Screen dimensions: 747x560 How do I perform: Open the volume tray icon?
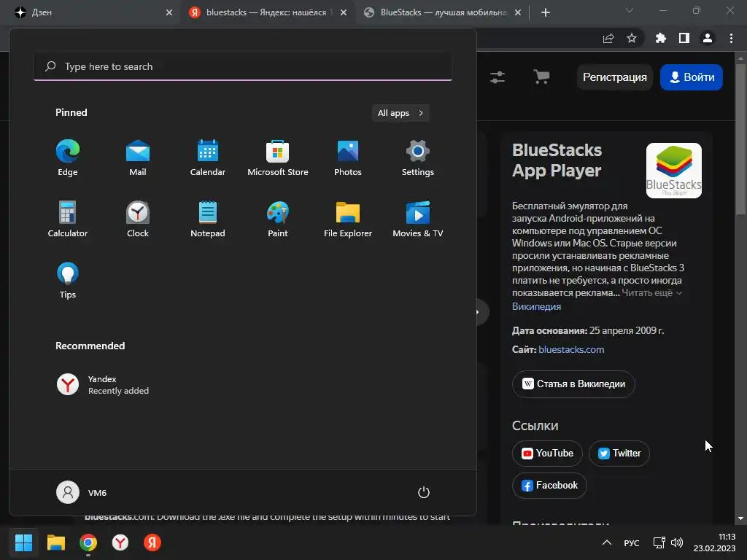(676, 542)
